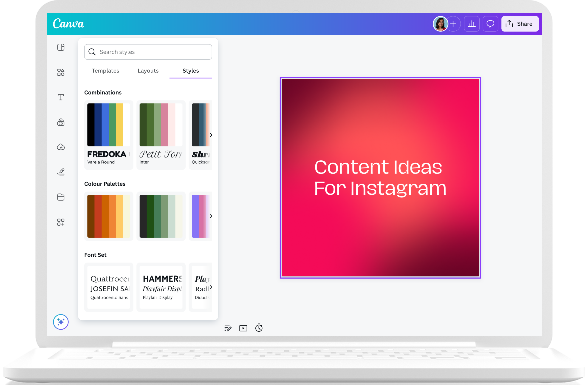Choose the Hammersmith Playfair Display font set
The height and width of the screenshot is (385, 588).
point(161,287)
